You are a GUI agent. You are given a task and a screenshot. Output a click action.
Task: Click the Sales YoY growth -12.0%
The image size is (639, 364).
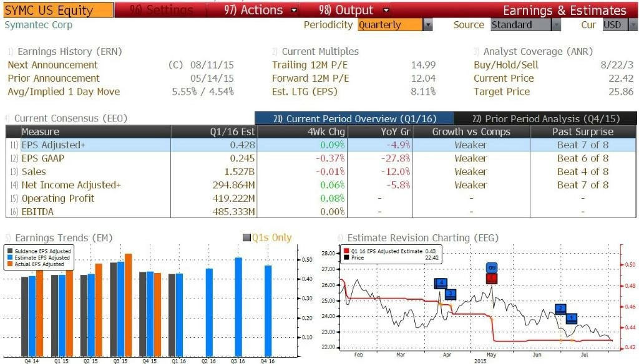point(396,172)
